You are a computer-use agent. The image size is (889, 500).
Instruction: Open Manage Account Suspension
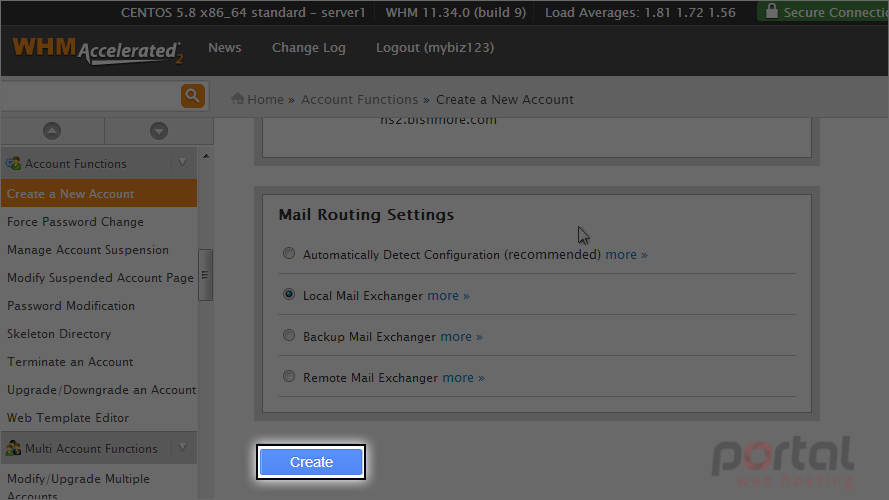pyautogui.click(x=88, y=249)
